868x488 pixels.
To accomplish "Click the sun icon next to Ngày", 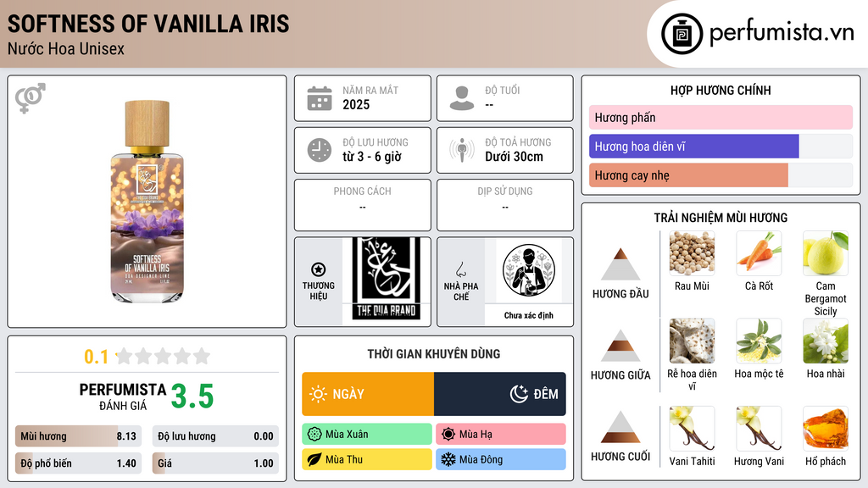I will [x=319, y=394].
